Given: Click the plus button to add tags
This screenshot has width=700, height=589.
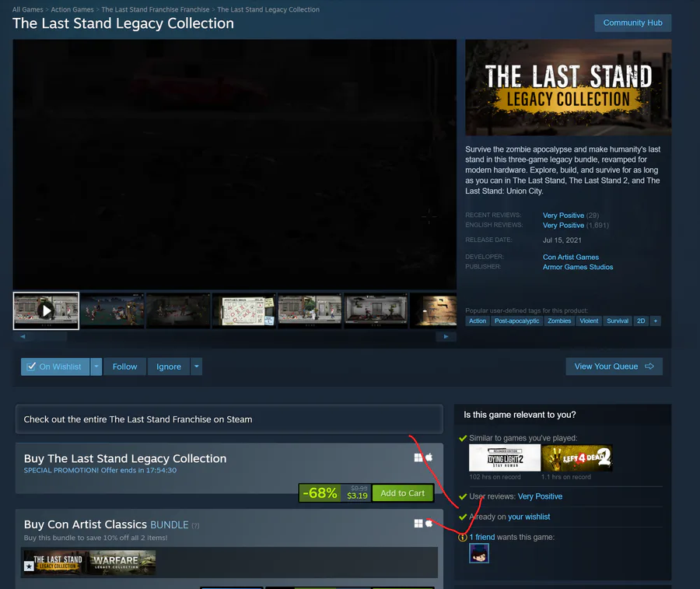Looking at the screenshot, I should 656,321.
